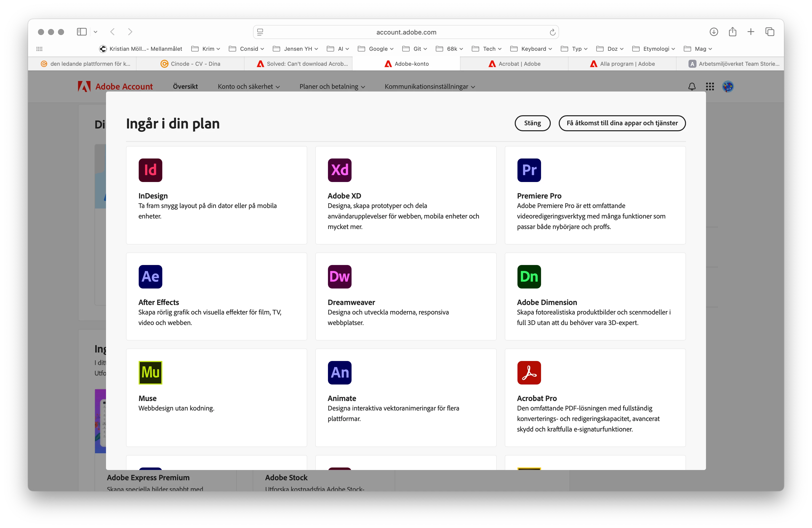Switch to the Acrobat | Adobe tab
The height and width of the screenshot is (528, 812).
(514, 64)
